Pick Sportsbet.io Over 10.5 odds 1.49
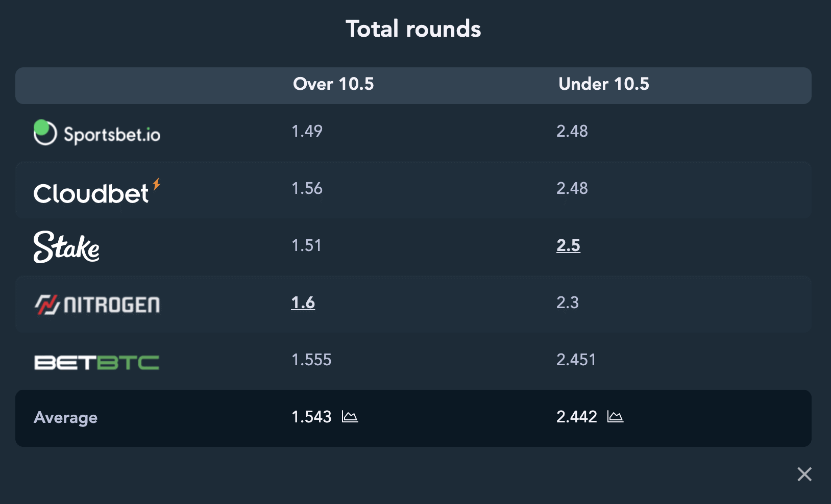This screenshot has height=504, width=831. pyautogui.click(x=307, y=131)
